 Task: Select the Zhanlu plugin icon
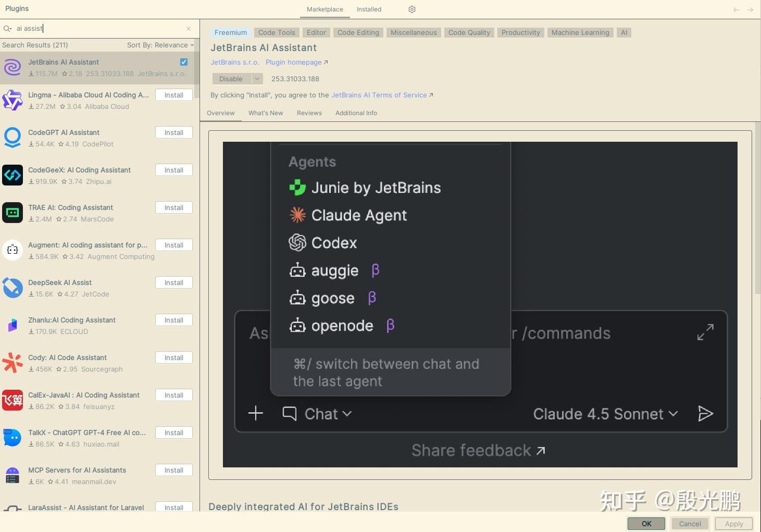point(13,325)
